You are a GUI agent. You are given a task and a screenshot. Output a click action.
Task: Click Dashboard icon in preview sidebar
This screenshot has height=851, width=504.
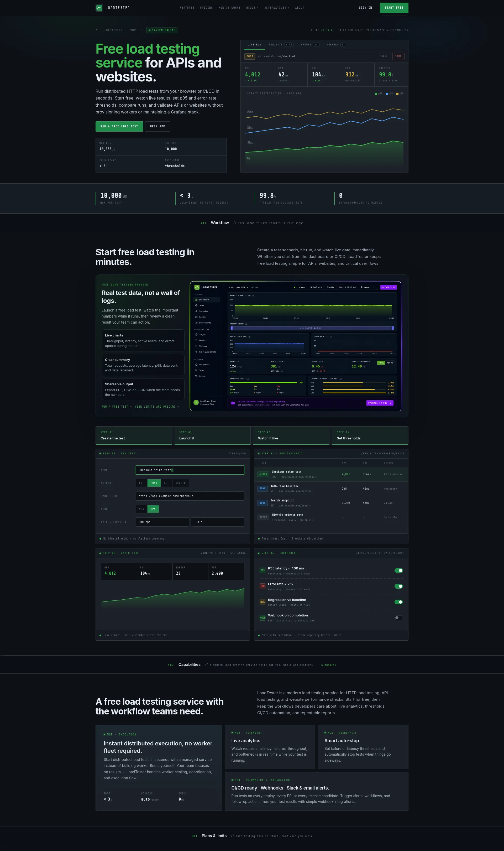pyautogui.click(x=196, y=300)
